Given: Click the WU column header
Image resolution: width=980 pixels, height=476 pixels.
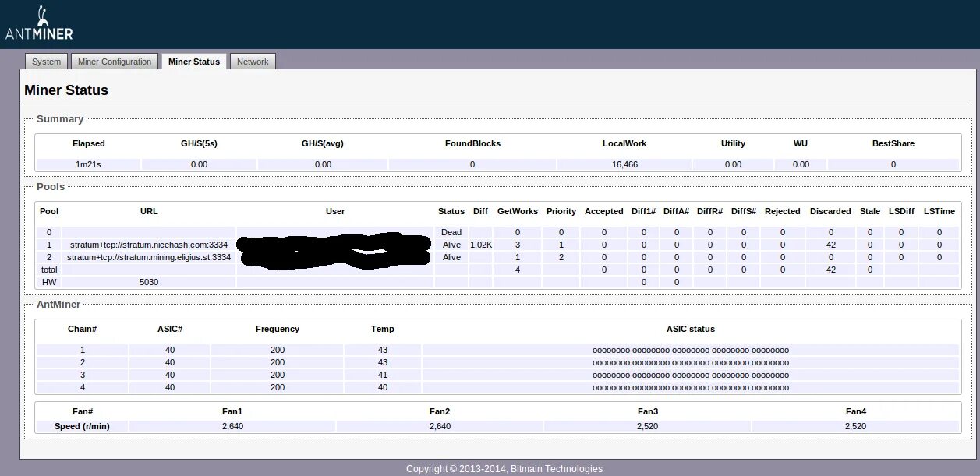Looking at the screenshot, I should pyautogui.click(x=801, y=143).
